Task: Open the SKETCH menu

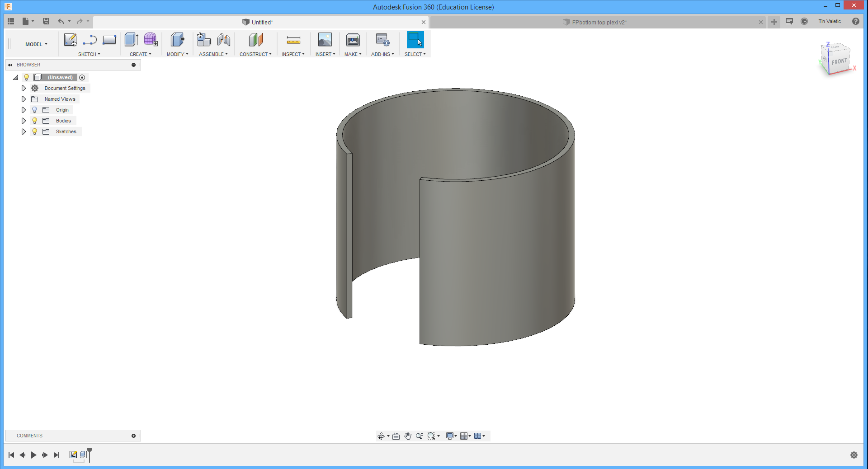Action: 89,54
